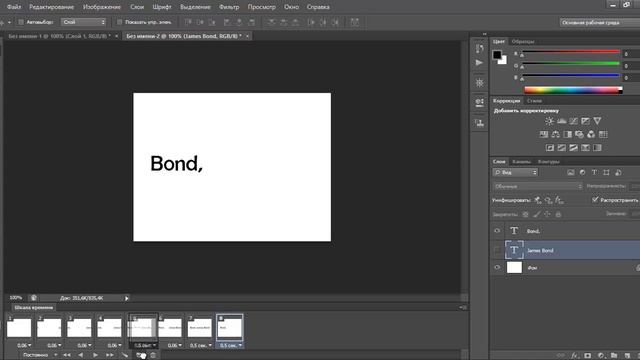
Task: Open the looping options dropdown
Action: [39, 355]
